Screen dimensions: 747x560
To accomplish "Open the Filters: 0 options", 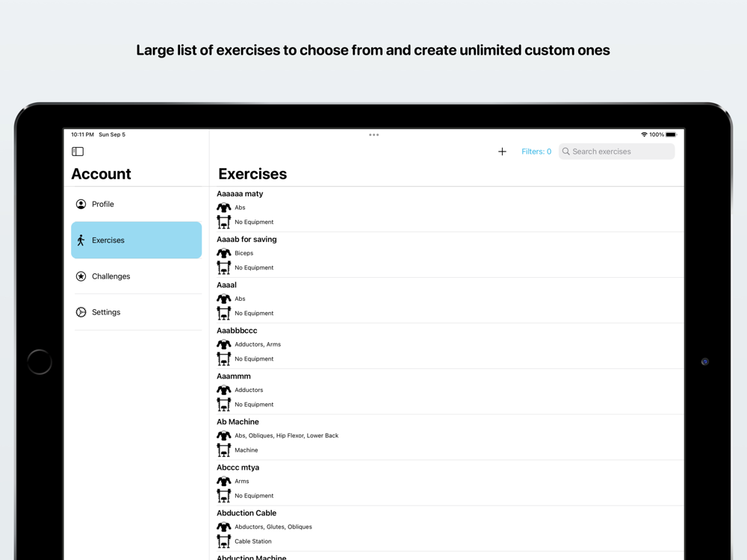I will tap(536, 152).
